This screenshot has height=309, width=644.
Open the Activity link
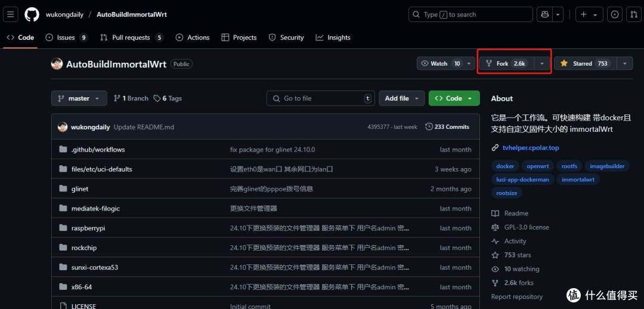pyautogui.click(x=509, y=241)
